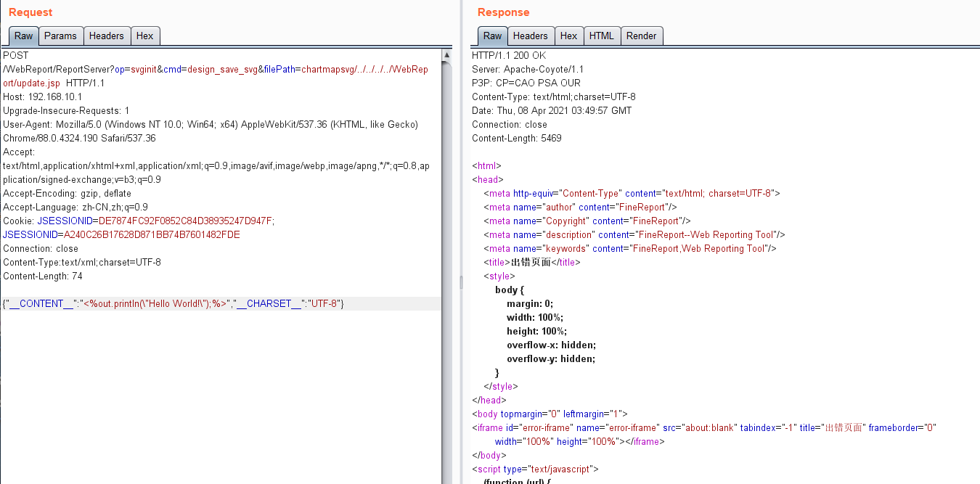Click the 'Date: Thu, 08 Apr 2021' header

552,110
